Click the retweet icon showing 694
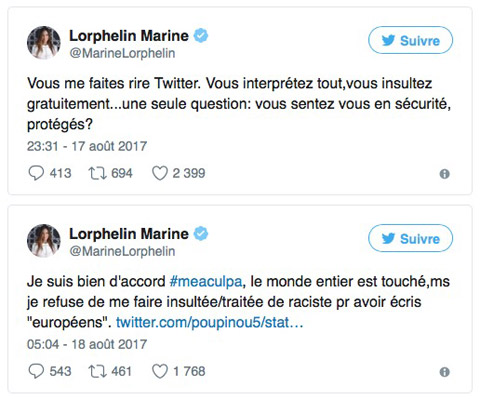This screenshot has width=480, height=399. point(97,173)
